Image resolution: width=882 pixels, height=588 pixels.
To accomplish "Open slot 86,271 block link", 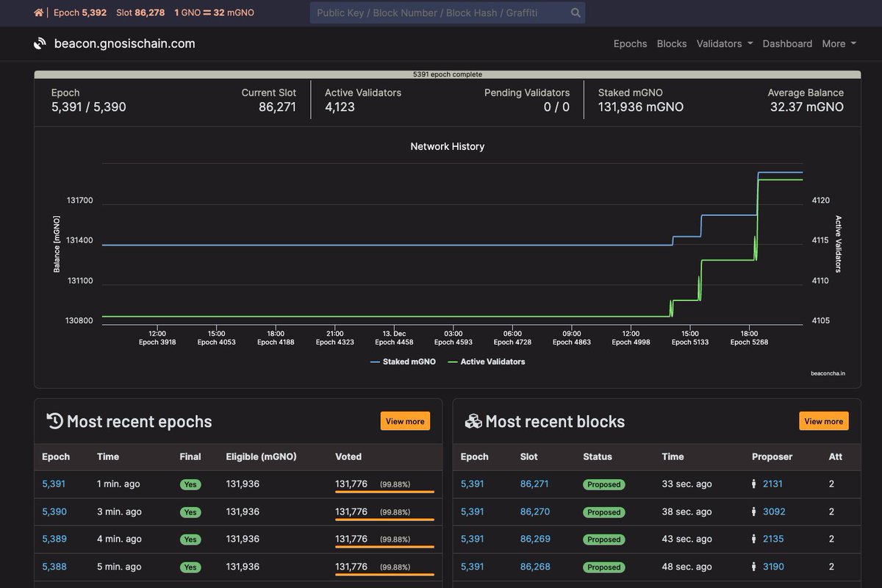I will 534,484.
